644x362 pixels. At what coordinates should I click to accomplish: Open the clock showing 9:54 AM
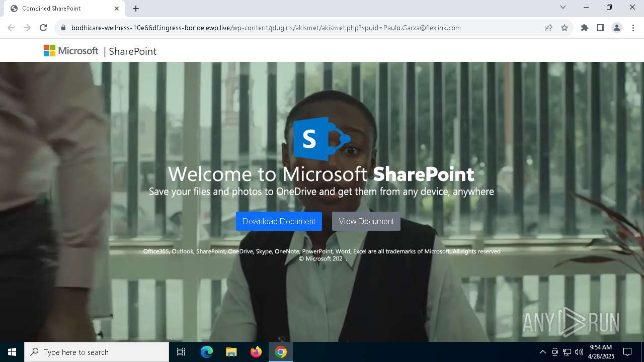(x=601, y=352)
